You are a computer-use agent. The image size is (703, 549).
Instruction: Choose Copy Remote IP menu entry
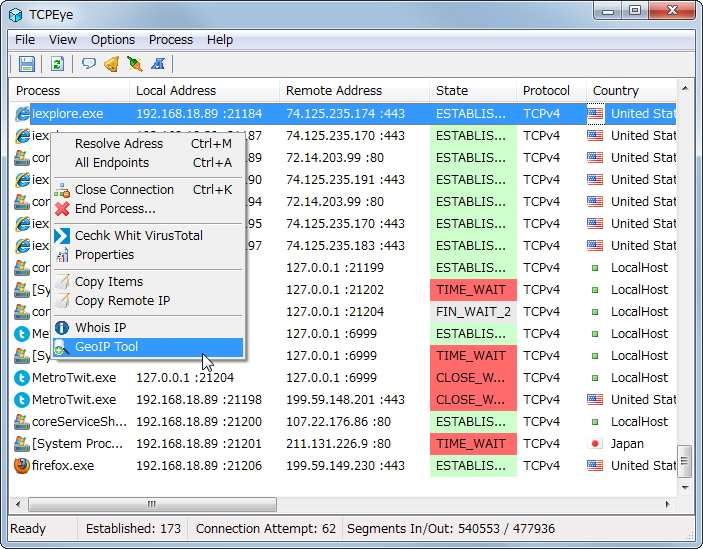coord(148,301)
